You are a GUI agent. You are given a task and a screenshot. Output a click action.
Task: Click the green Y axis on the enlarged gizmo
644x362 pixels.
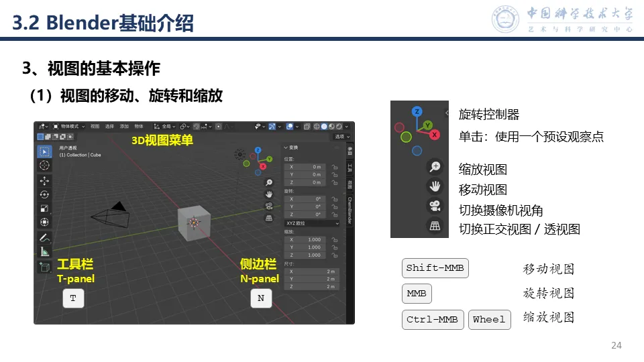(x=427, y=125)
